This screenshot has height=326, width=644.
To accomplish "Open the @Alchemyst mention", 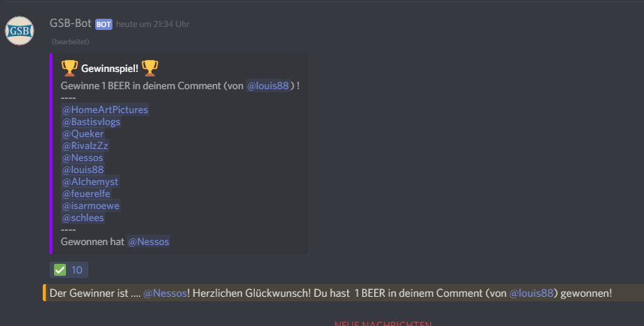I will pyautogui.click(x=90, y=181).
